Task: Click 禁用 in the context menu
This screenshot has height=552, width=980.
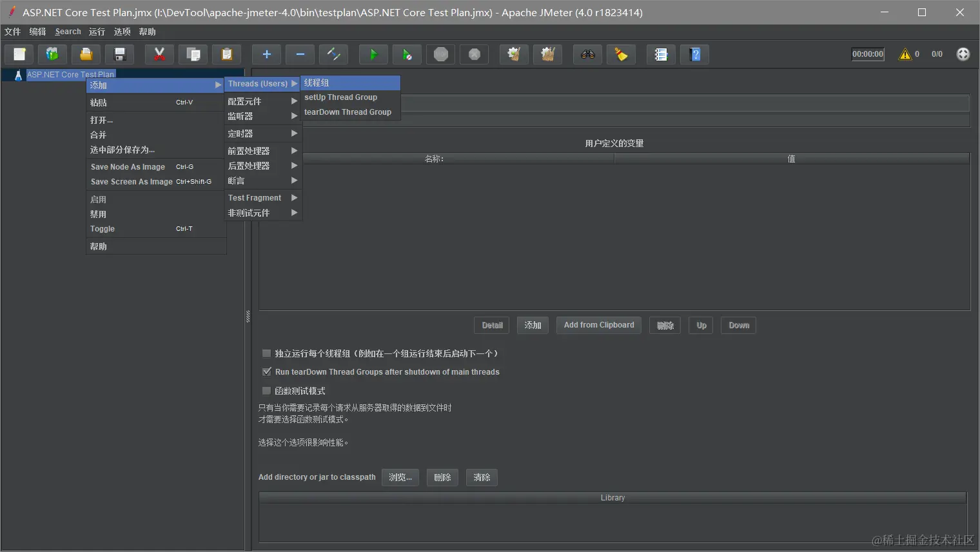Action: (x=155, y=214)
